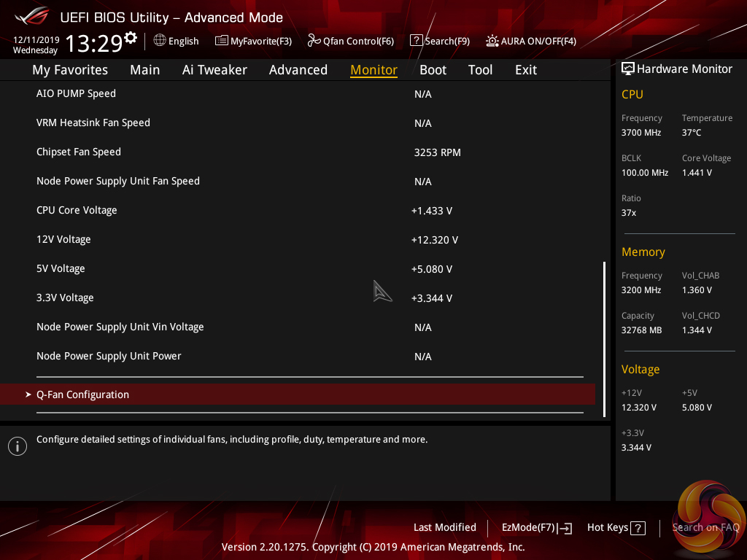
Task: Toggle AURA ON/OFF(F4)
Action: (x=538, y=41)
